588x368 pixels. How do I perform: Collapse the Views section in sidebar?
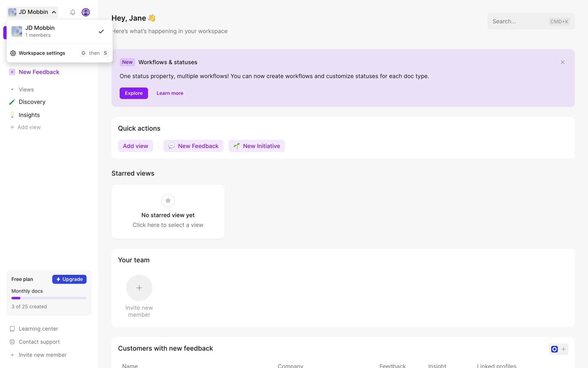(12, 90)
